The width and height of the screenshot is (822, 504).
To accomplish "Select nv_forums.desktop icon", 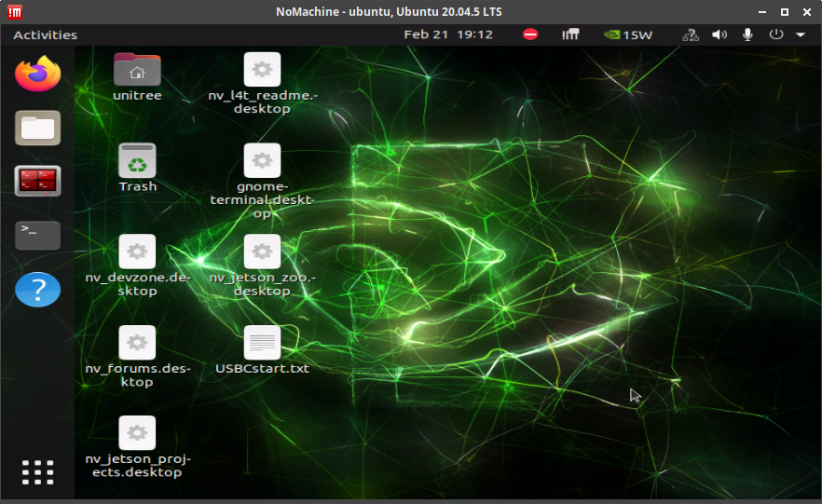I will [137, 343].
